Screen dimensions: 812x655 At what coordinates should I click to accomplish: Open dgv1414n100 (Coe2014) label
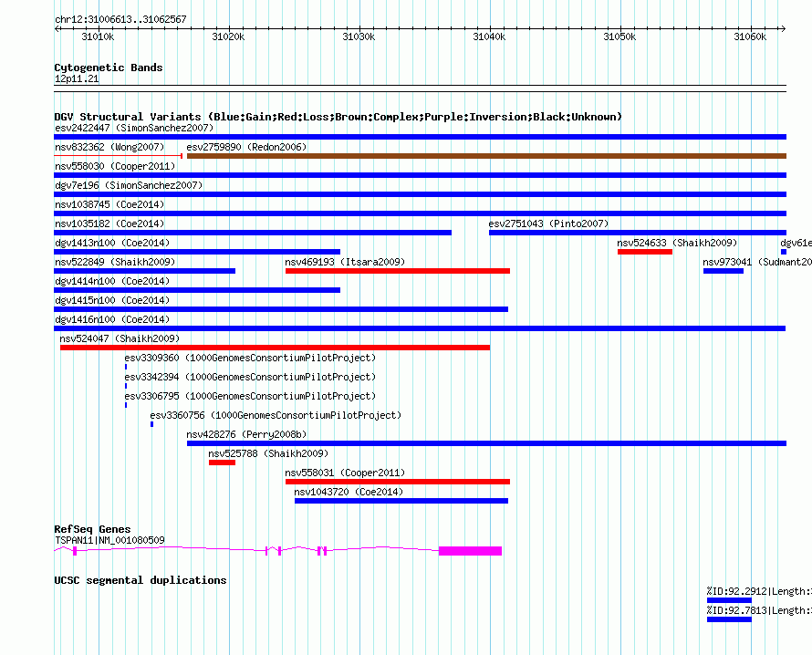click(112, 281)
